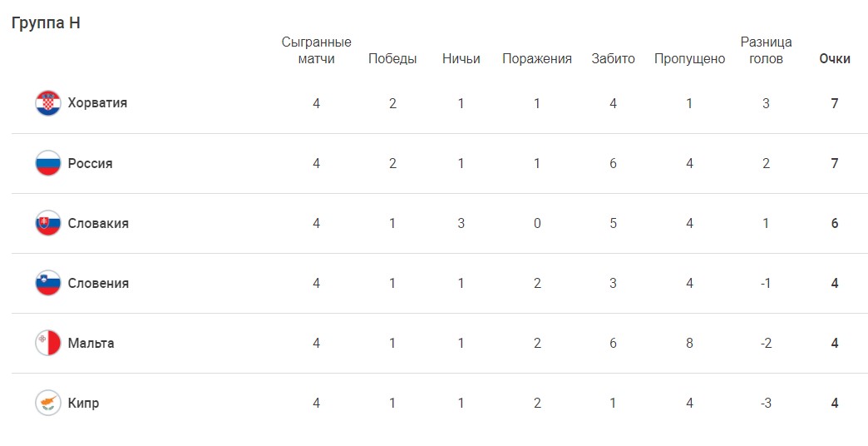Open the Мальта team name

point(91,343)
